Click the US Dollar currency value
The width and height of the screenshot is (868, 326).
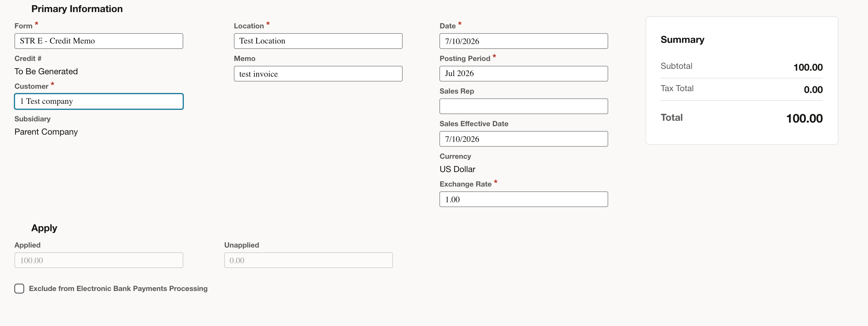tap(457, 169)
